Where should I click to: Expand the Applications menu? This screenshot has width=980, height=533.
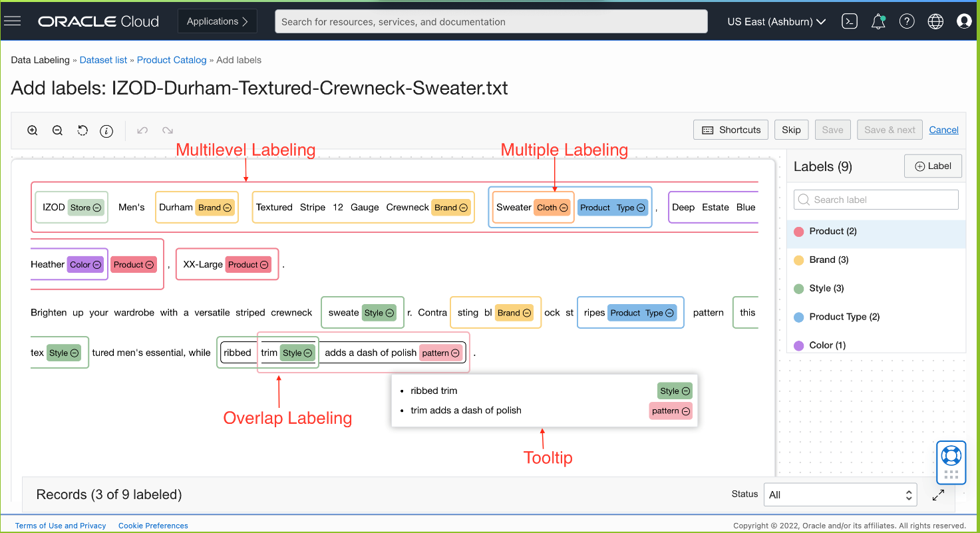[218, 21]
